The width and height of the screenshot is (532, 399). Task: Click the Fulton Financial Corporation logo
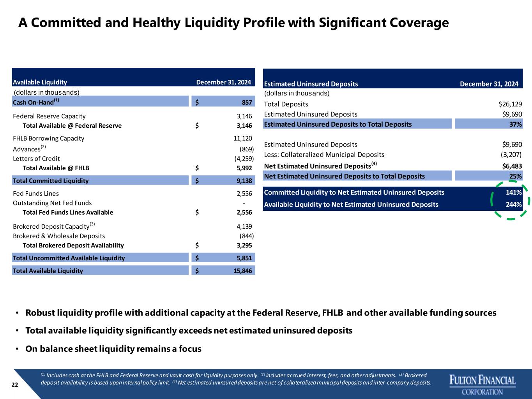coord(483,385)
